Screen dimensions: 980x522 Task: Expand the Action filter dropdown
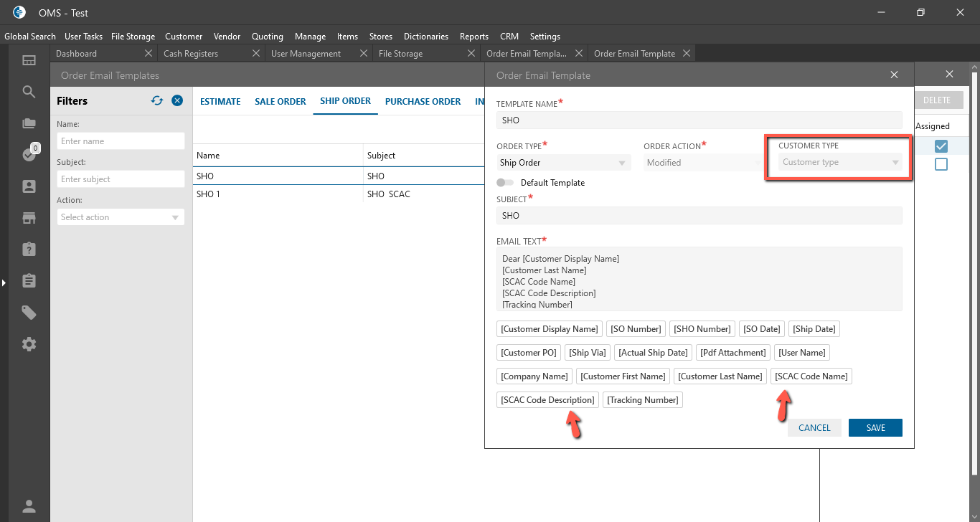tap(121, 217)
